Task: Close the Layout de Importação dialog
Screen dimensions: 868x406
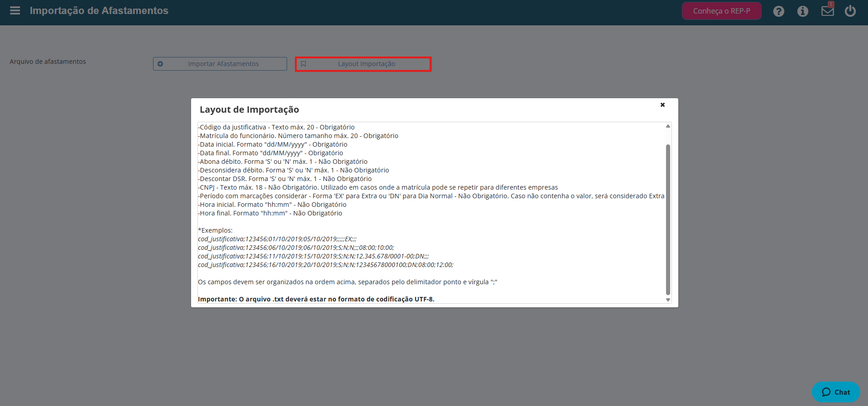Action: click(x=662, y=105)
